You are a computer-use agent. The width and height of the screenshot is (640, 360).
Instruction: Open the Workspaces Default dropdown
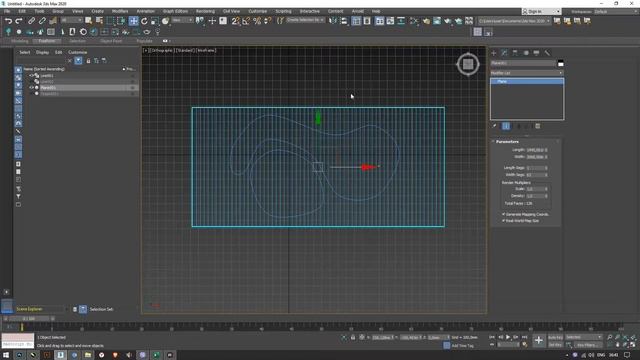616,11
